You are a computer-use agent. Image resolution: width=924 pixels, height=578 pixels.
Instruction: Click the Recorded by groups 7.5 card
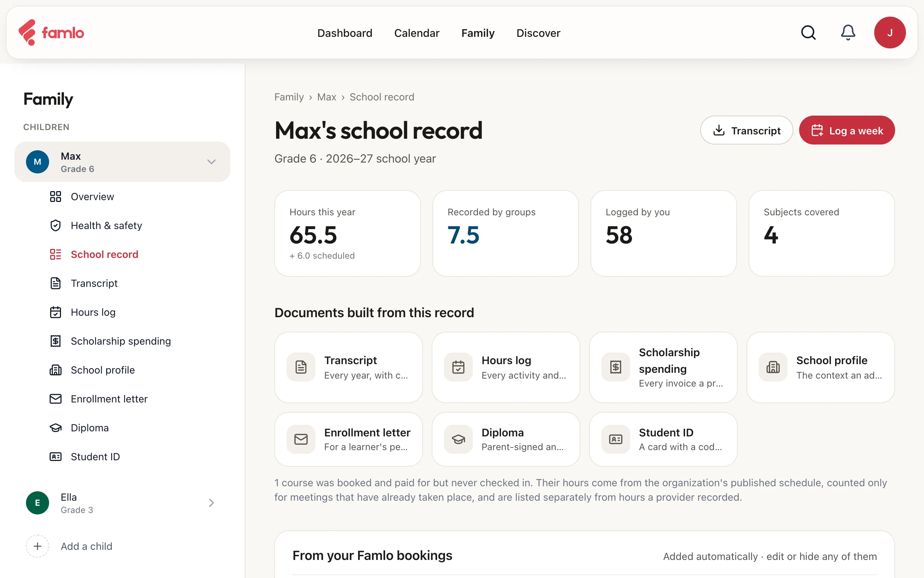point(505,233)
